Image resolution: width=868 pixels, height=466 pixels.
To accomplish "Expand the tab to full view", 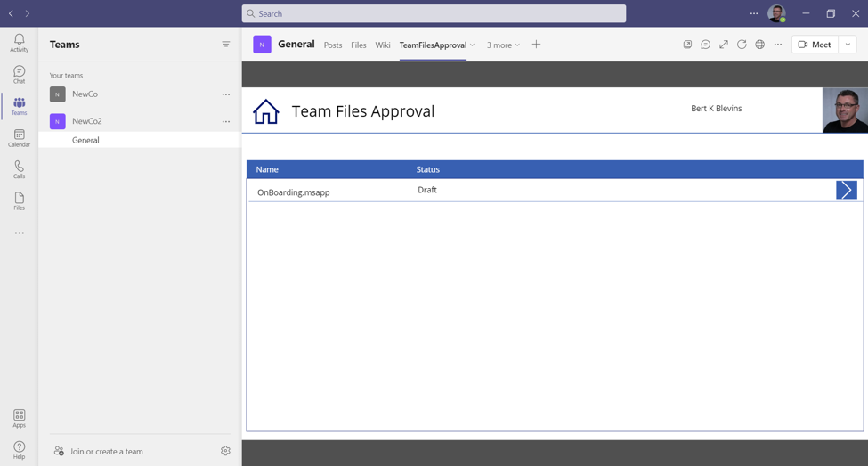I will 724,45.
